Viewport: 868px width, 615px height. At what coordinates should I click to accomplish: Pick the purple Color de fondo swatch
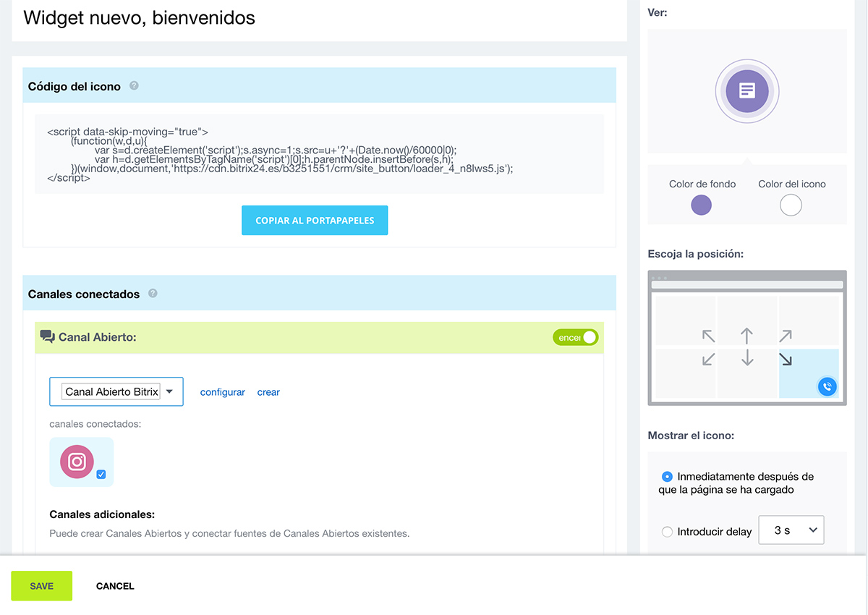click(x=701, y=205)
